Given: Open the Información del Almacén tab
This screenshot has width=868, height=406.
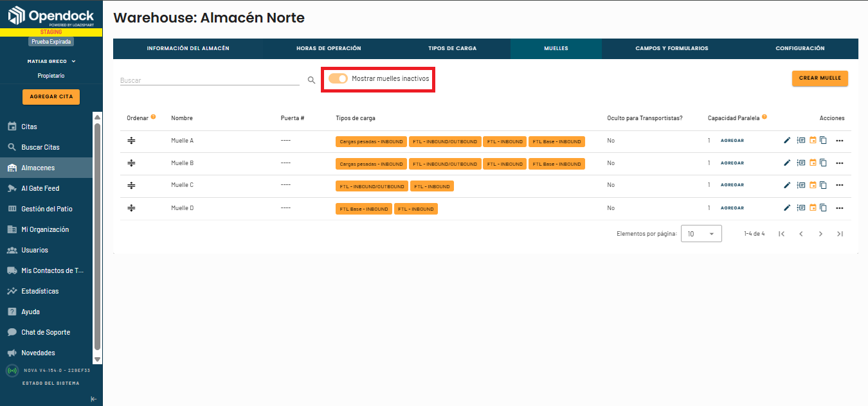Looking at the screenshot, I should pos(188,48).
